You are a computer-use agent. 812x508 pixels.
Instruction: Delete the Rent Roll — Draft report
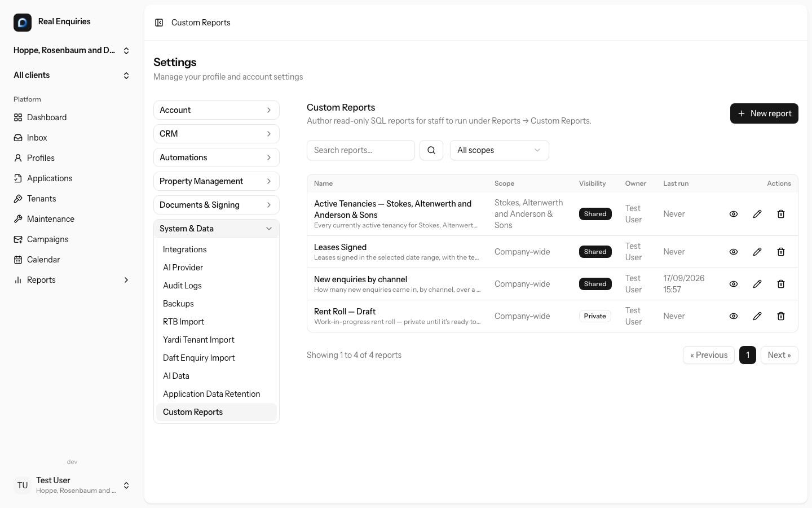pyautogui.click(x=781, y=316)
